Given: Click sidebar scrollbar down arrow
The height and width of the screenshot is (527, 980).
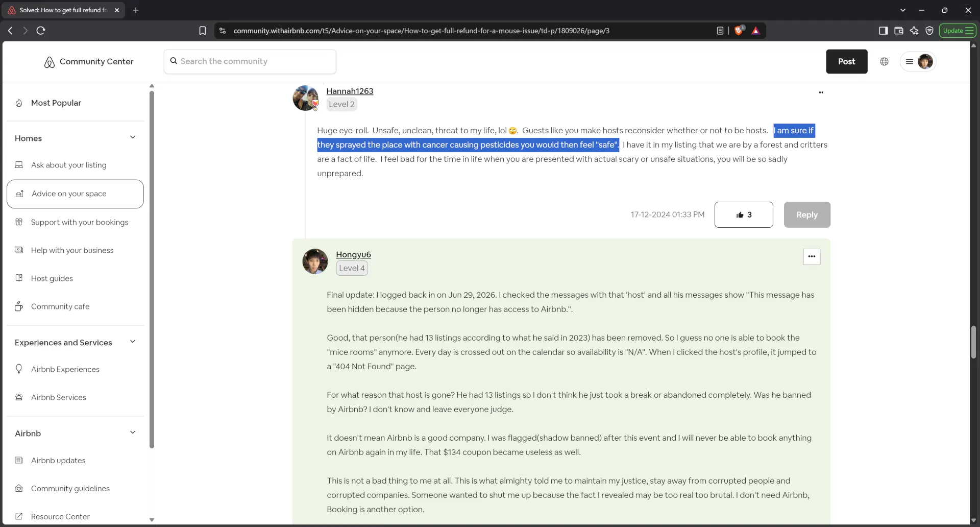Looking at the screenshot, I should [152, 519].
